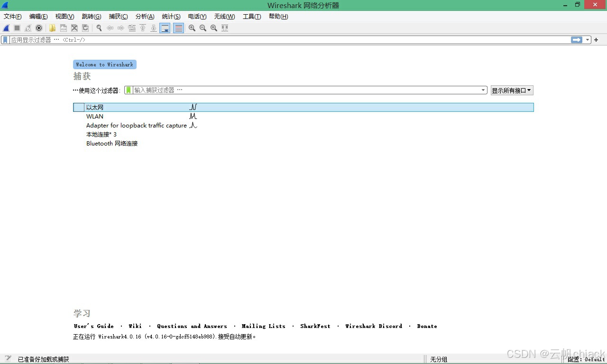607x364 pixels.
Task: Click the display filter bookmark icon
Action: 5,40
